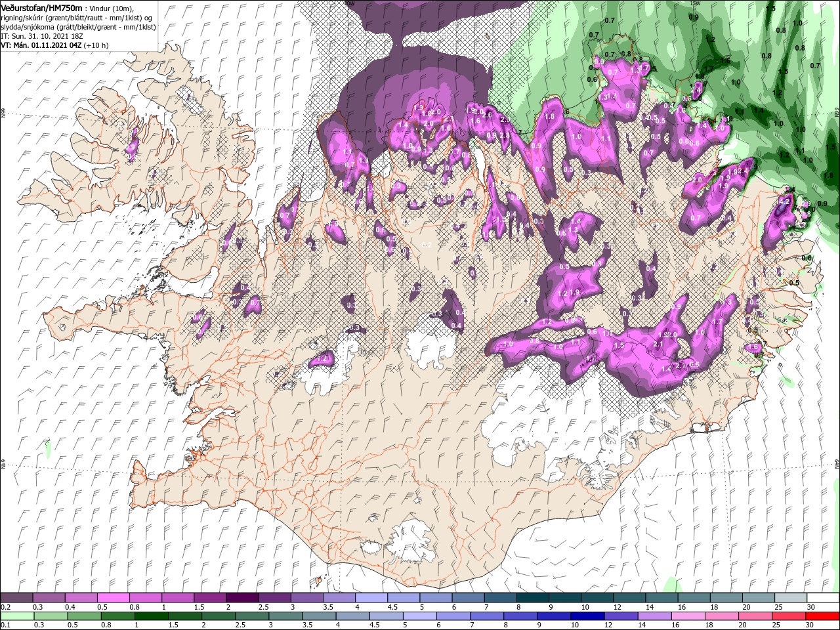
Task: Select the snow legend swatch between 18 and 20
Action: click(x=726, y=598)
